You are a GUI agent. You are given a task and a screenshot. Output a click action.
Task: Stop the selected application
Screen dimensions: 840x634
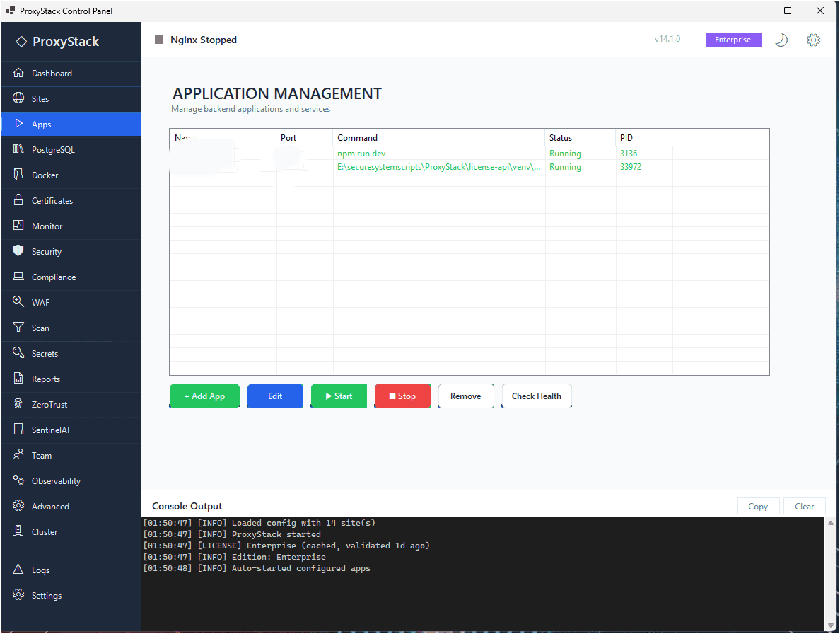pyautogui.click(x=402, y=396)
